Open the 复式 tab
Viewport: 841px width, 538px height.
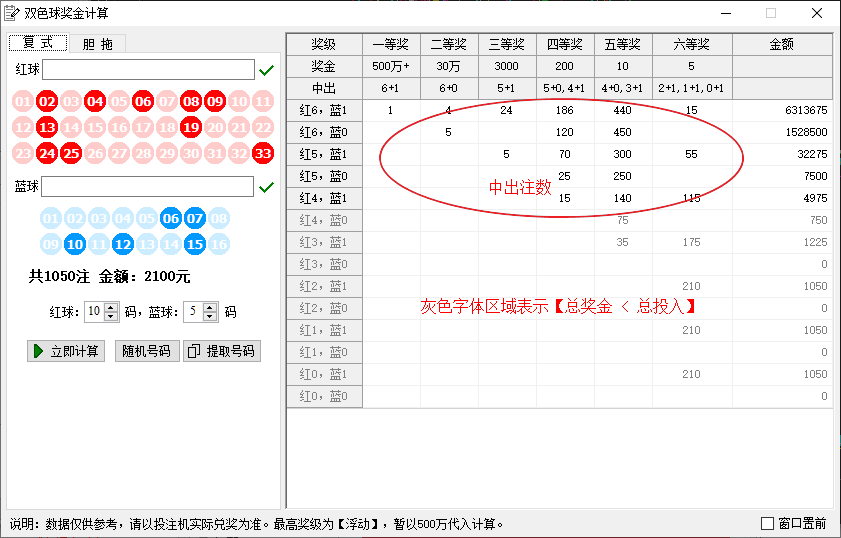click(38, 43)
